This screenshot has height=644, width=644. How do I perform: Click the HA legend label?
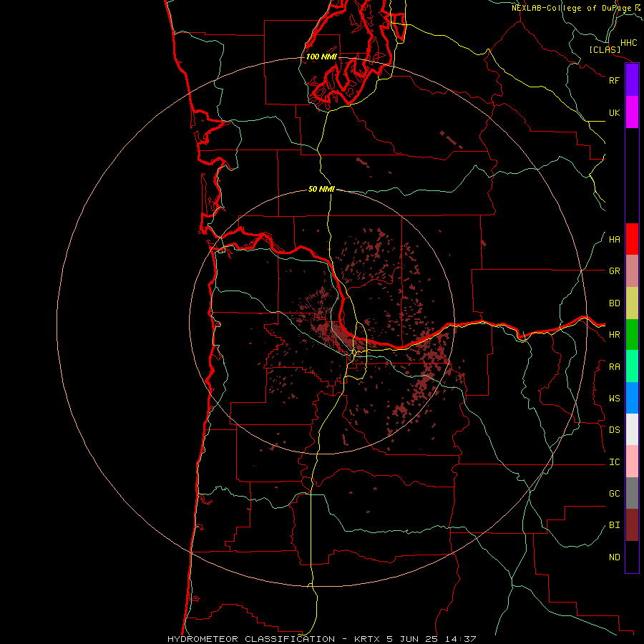(x=614, y=240)
